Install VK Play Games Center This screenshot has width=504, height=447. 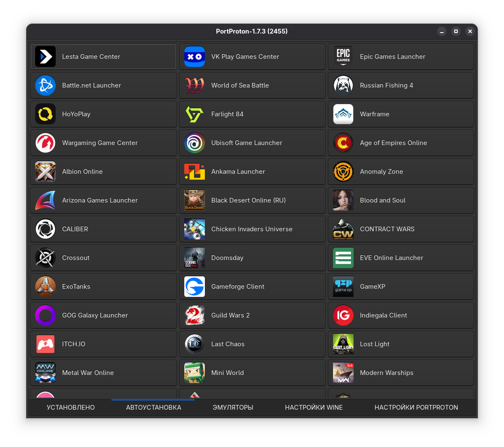coord(252,57)
